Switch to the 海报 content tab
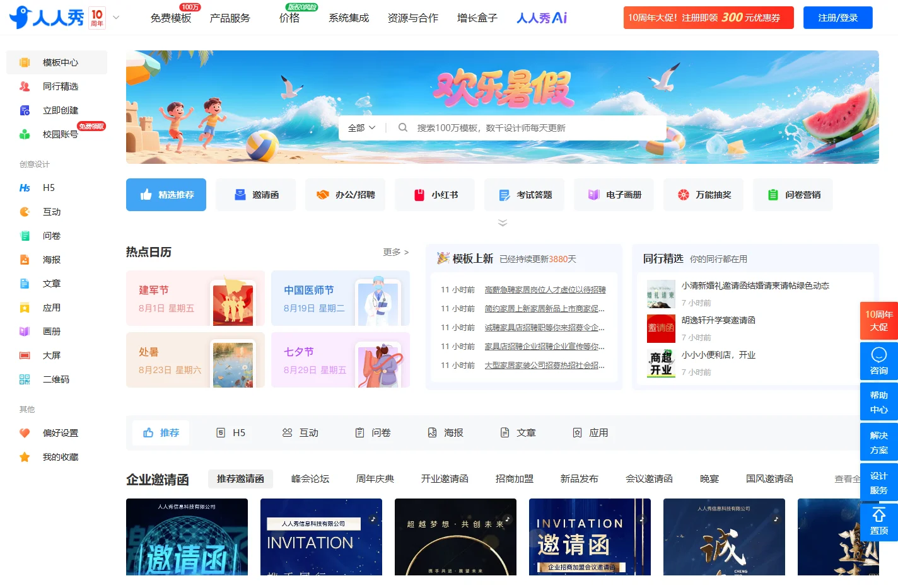The width and height of the screenshot is (898, 588). pyautogui.click(x=445, y=432)
